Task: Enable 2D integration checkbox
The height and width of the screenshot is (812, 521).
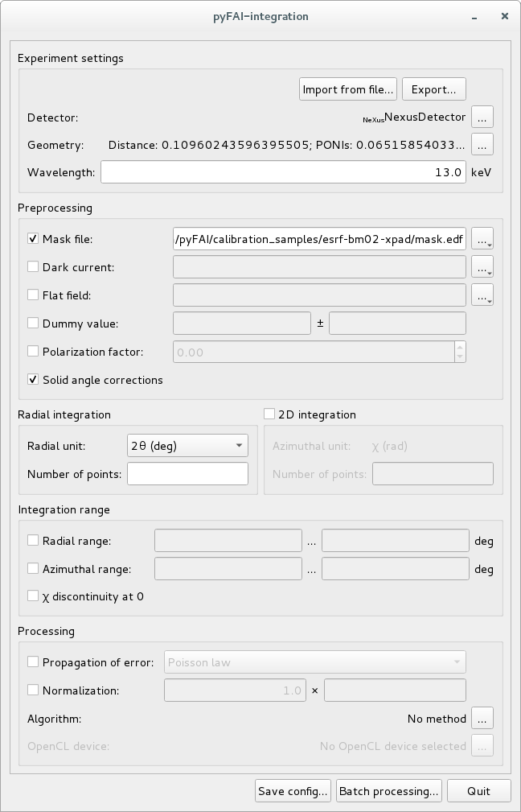Action: tap(269, 414)
